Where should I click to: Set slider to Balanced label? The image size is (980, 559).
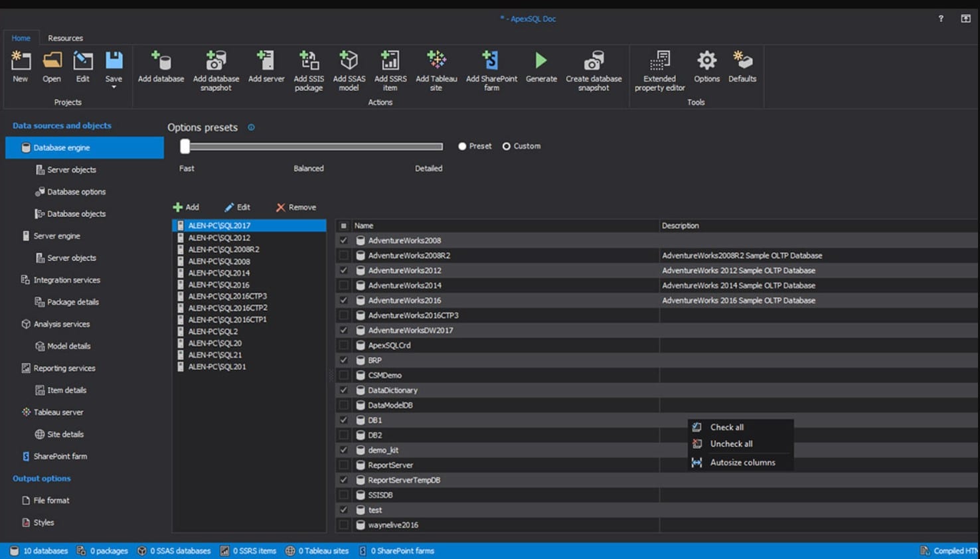pos(309,169)
